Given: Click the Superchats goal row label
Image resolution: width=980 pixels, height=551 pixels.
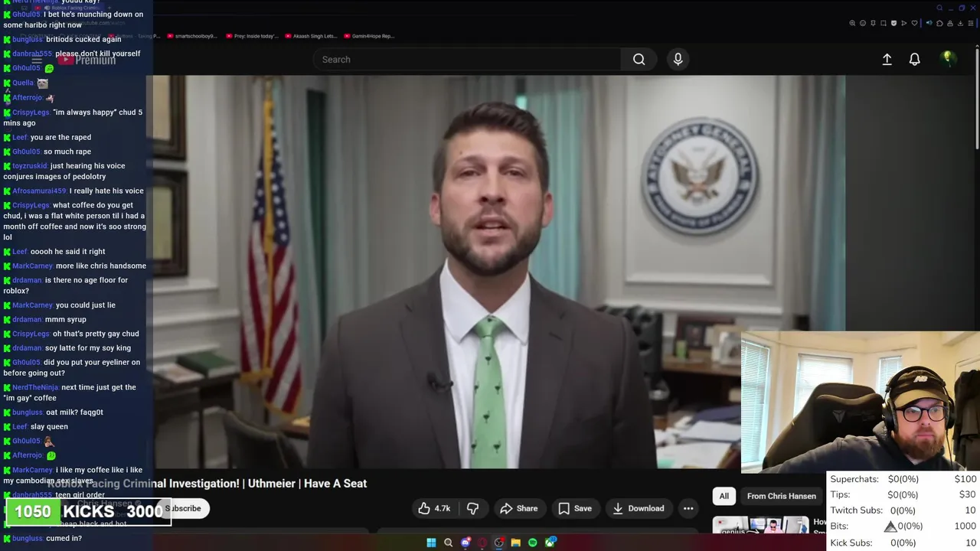Looking at the screenshot, I should [854, 479].
